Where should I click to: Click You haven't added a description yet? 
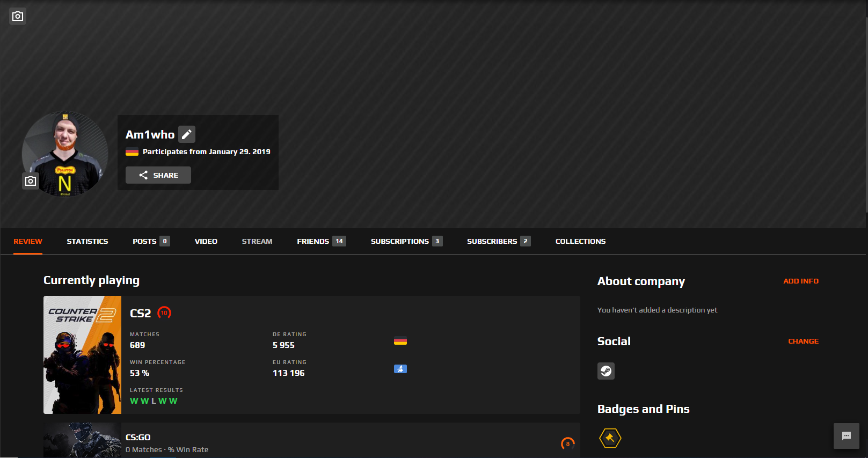click(657, 310)
